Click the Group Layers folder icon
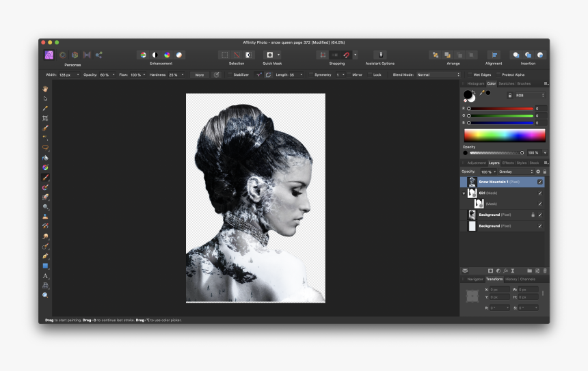This screenshot has height=371, width=588. tap(529, 271)
